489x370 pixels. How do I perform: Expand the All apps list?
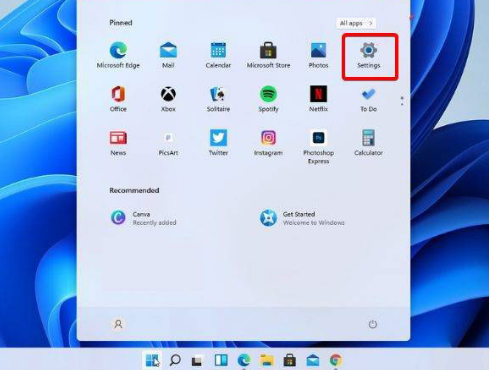tap(356, 23)
